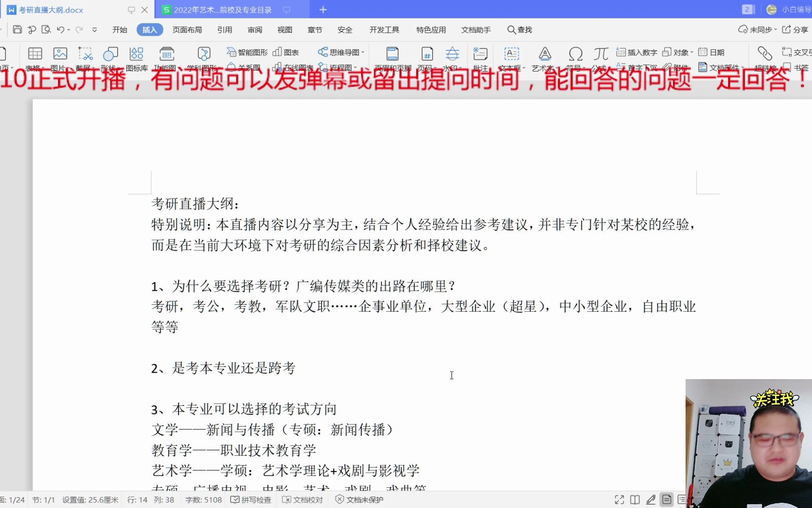Click the 交叉引用 cross-reference button
812x508 pixels.
click(x=796, y=52)
